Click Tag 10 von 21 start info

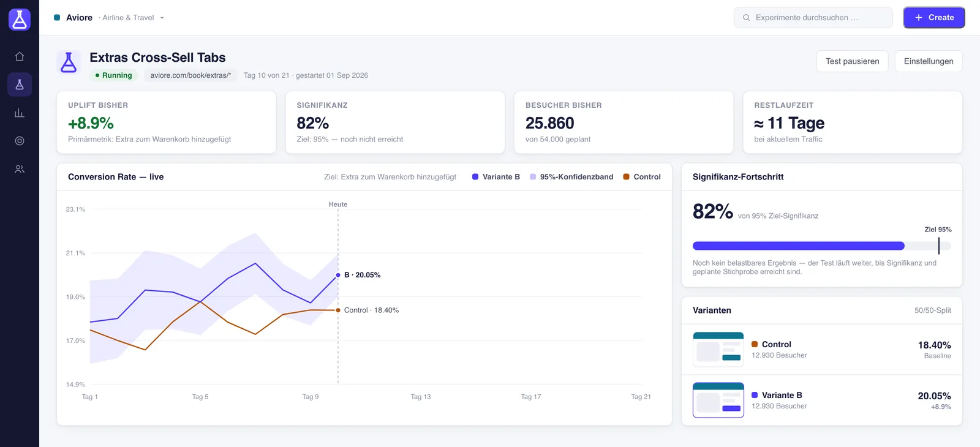tap(306, 75)
